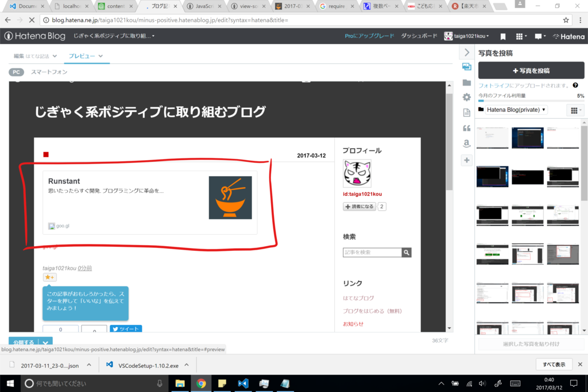This screenshot has width=588, height=392.
Task: Click the ツイート button
Action: click(x=126, y=329)
